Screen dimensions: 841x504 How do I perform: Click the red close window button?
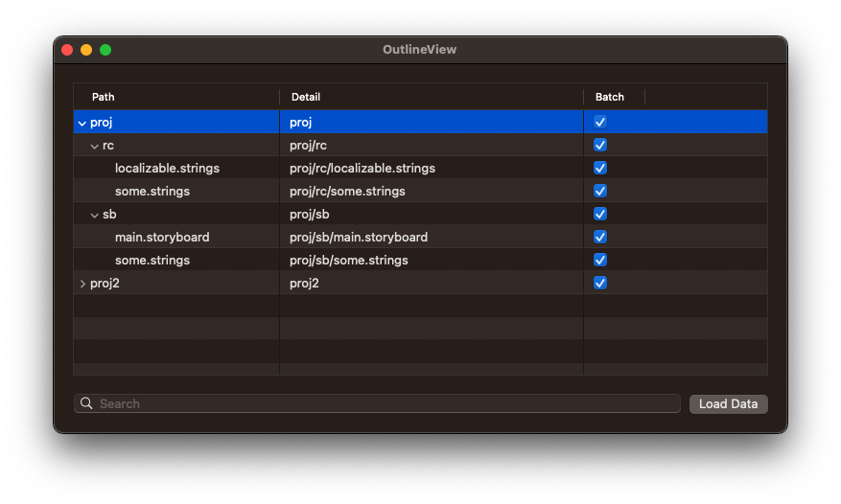click(x=67, y=50)
